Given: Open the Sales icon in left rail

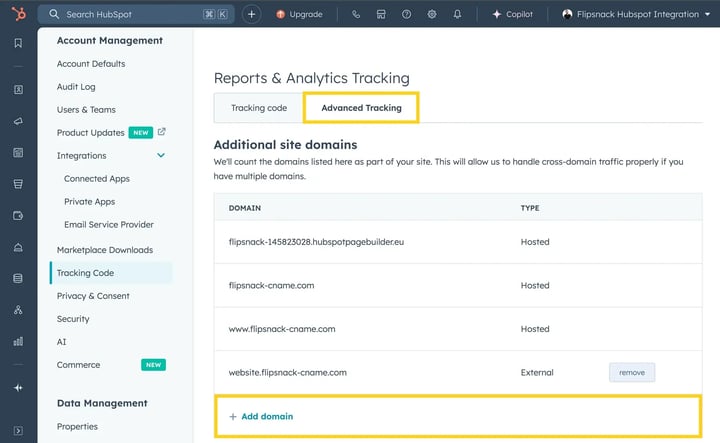Looking at the screenshot, I should [x=18, y=184].
